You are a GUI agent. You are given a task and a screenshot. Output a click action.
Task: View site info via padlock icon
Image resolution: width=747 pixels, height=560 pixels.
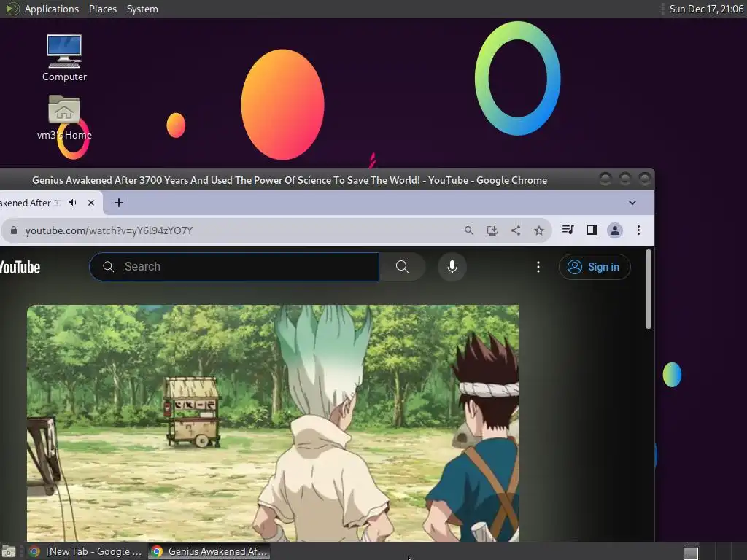tap(14, 230)
